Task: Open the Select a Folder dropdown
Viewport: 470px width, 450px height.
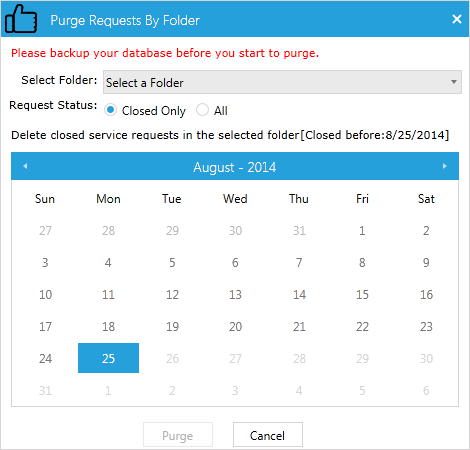Action: [x=282, y=82]
